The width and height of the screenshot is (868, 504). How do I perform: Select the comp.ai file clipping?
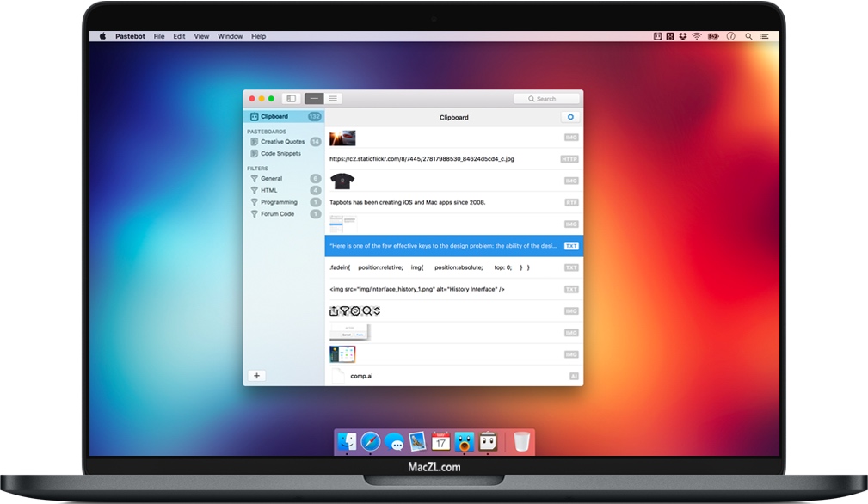pyautogui.click(x=454, y=376)
